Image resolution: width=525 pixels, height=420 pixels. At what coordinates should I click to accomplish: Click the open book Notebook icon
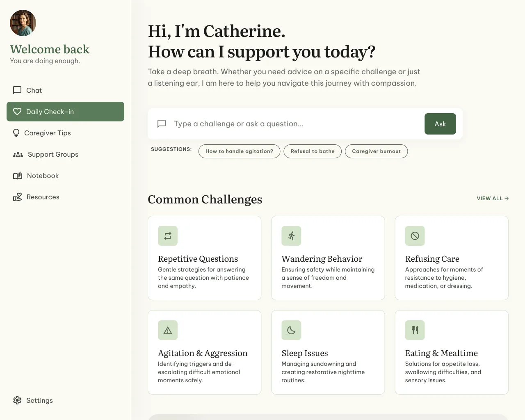pos(18,176)
